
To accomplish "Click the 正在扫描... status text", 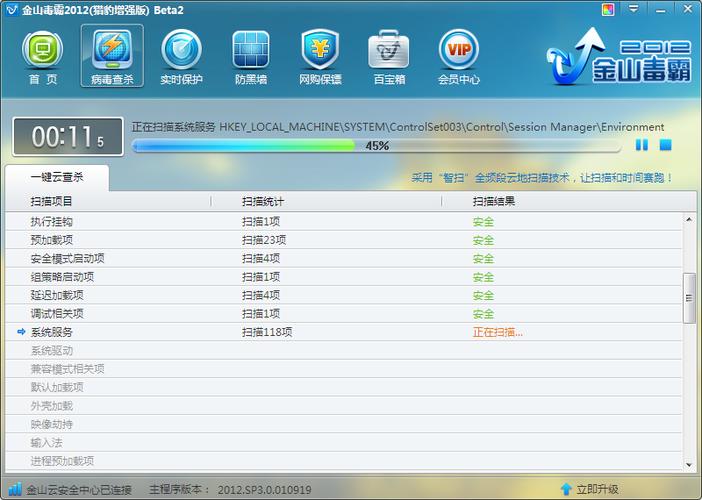I will click(x=498, y=332).
